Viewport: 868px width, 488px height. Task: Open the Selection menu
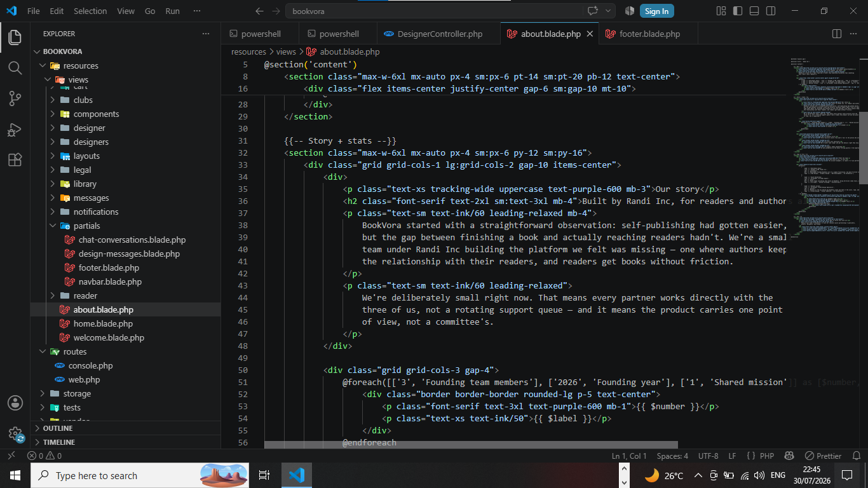click(x=90, y=11)
